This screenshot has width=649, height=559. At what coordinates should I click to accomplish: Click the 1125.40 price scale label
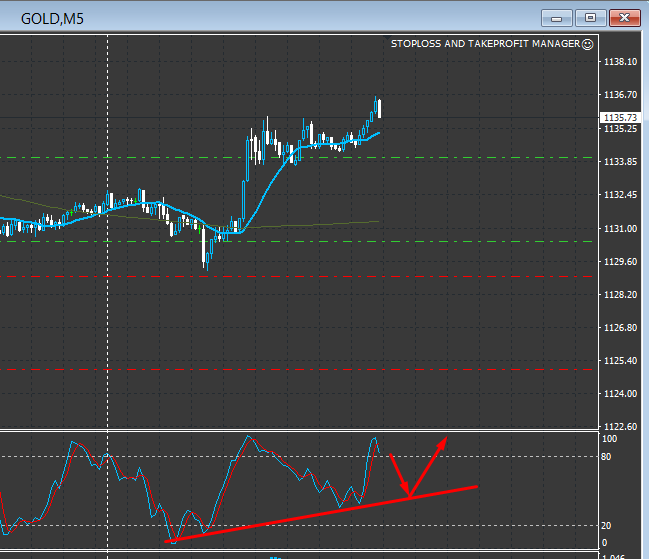[620, 361]
